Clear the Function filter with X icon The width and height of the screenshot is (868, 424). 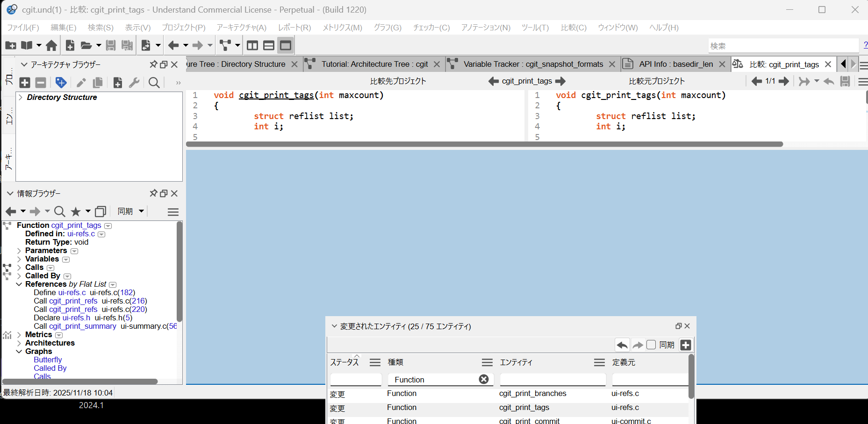484,379
